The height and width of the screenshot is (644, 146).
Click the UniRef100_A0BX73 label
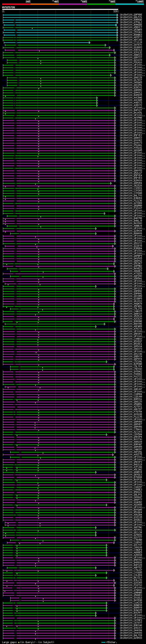(131, 103)
